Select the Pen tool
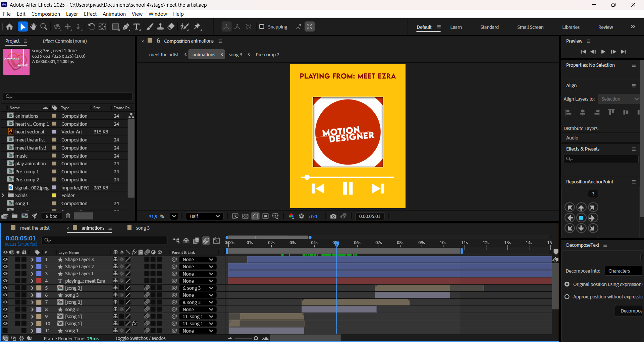The image size is (644, 342). tap(126, 27)
